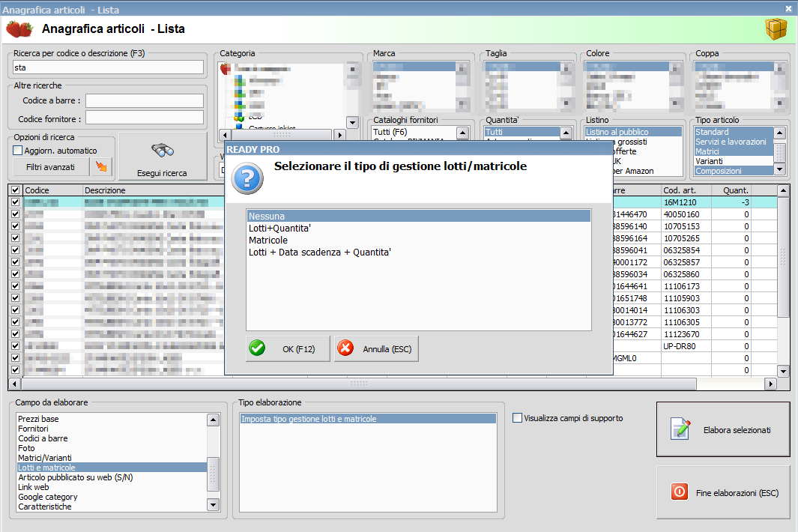
Task: Sort by Codice column header
Action: [52, 190]
